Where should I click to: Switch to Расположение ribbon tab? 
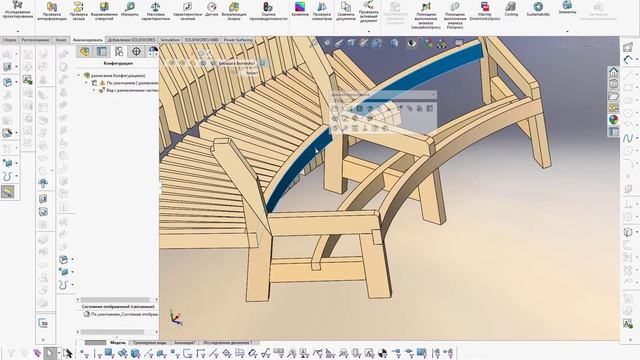coord(35,40)
